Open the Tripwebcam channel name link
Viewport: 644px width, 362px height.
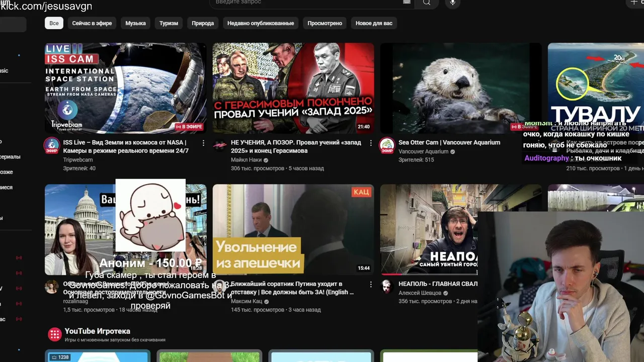pyautogui.click(x=78, y=160)
